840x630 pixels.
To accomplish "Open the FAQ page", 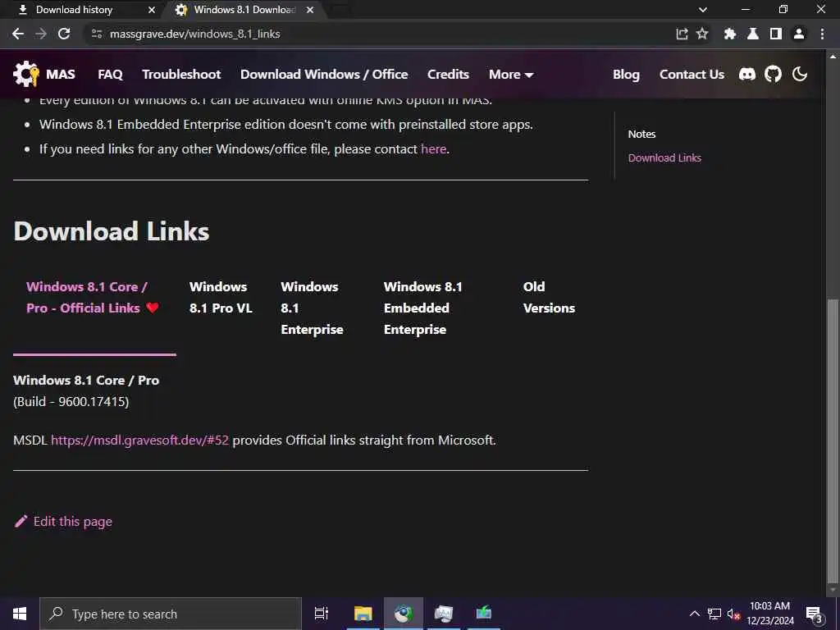I will pos(111,74).
